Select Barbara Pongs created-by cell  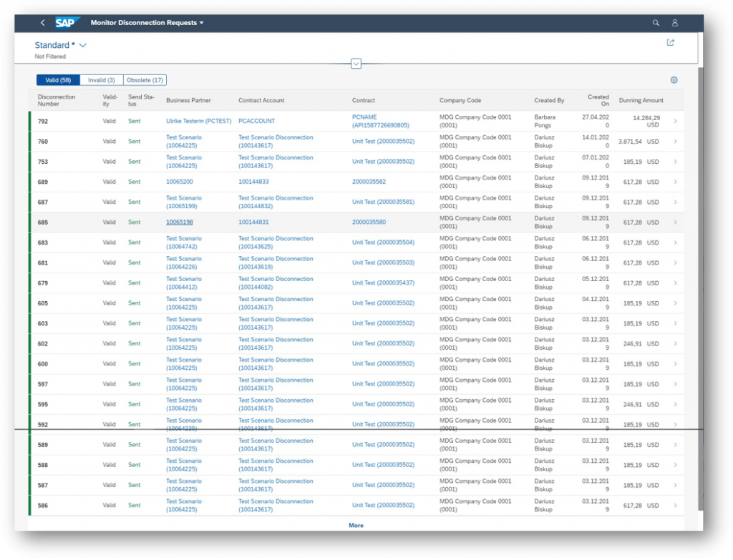click(x=545, y=121)
